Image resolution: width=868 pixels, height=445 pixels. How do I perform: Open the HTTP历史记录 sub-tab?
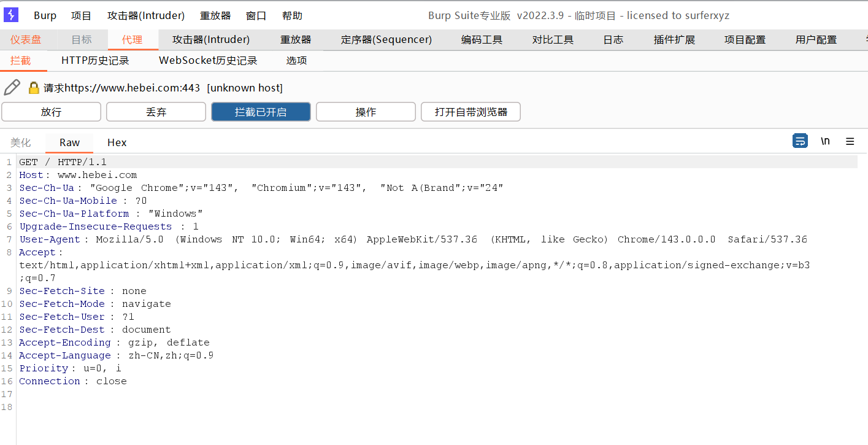click(x=95, y=60)
